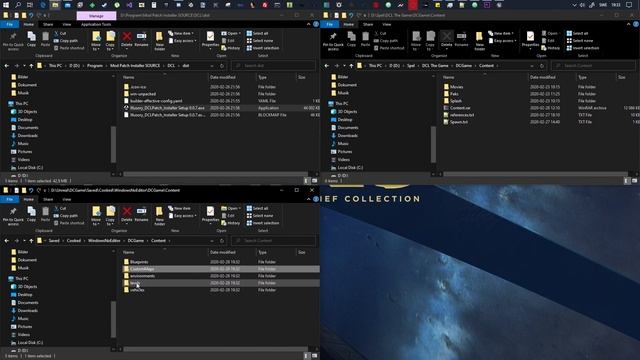Image resolution: width=640 pixels, height=360 pixels.
Task: Open Recent locations arrow in Cooked Content window
Action: (x=24, y=241)
